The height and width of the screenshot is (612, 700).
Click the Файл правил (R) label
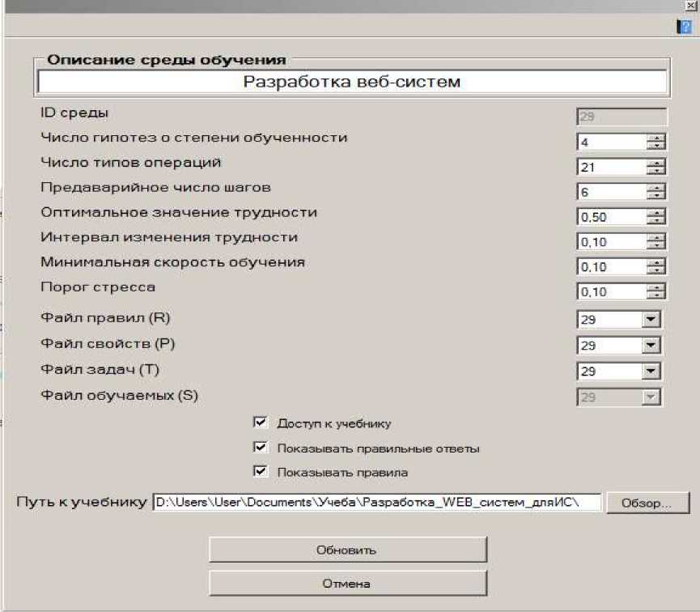point(105,317)
